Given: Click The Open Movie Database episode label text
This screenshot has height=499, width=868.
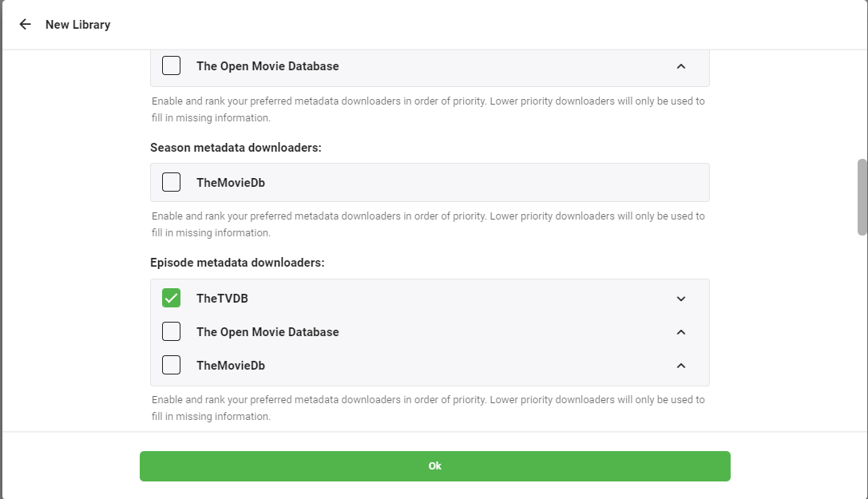Looking at the screenshot, I should (268, 331).
